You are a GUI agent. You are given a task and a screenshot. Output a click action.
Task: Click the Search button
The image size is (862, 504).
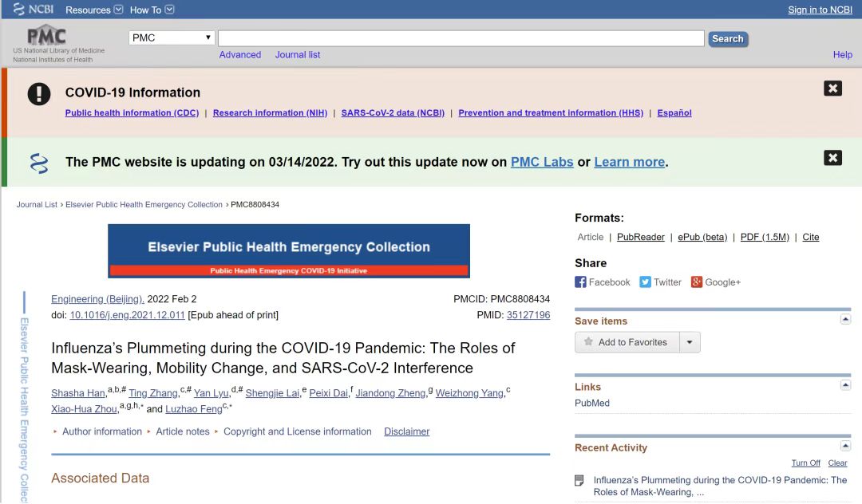tap(727, 38)
